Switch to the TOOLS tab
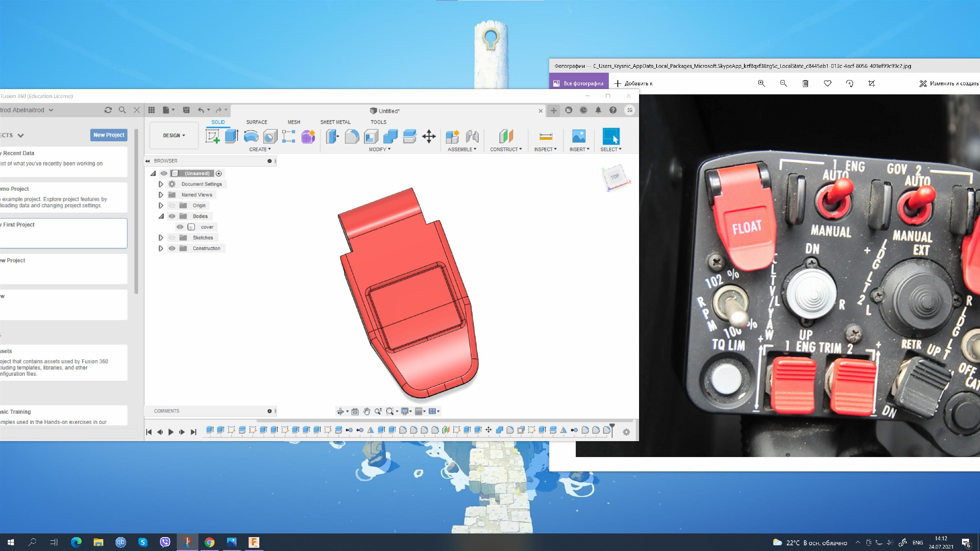 click(x=378, y=122)
